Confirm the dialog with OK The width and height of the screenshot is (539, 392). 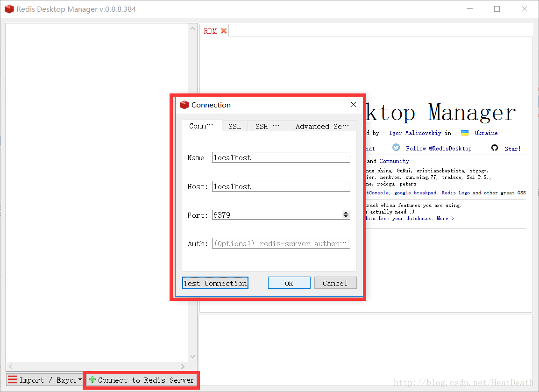coord(289,283)
